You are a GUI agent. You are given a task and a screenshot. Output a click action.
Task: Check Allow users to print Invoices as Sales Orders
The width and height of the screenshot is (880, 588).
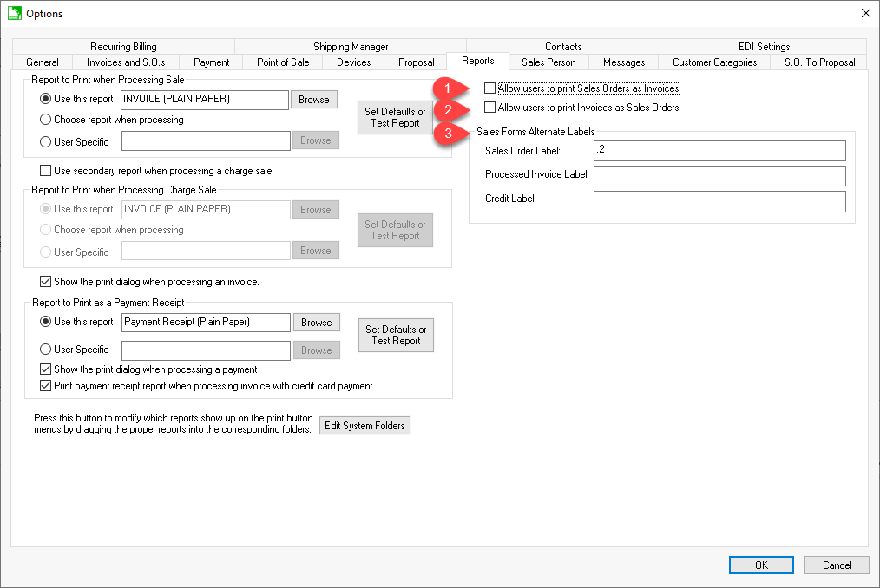click(490, 108)
